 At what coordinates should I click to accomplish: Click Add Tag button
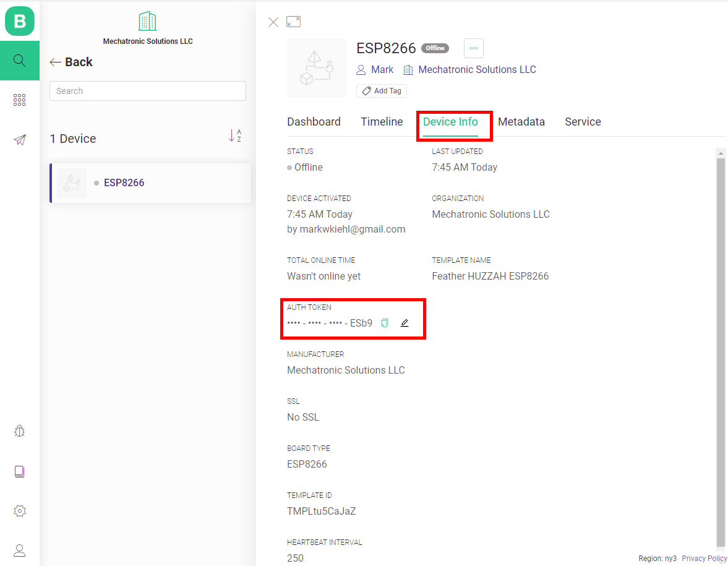click(x=382, y=91)
